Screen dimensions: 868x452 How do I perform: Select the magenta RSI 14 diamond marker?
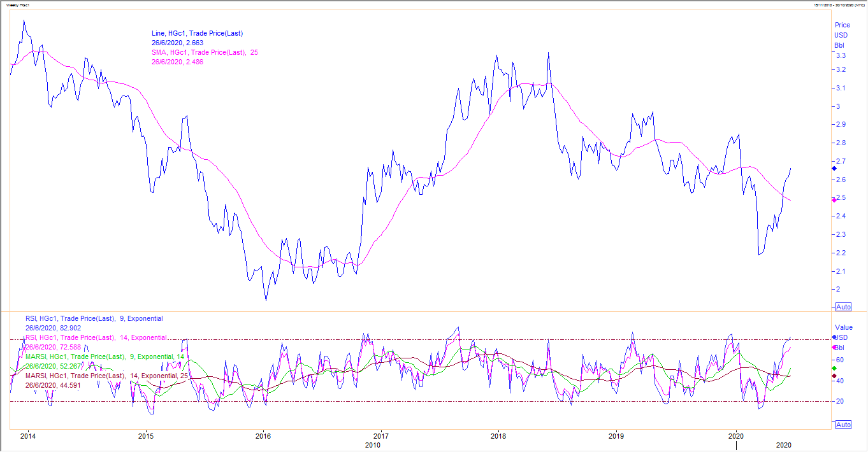[835, 347]
